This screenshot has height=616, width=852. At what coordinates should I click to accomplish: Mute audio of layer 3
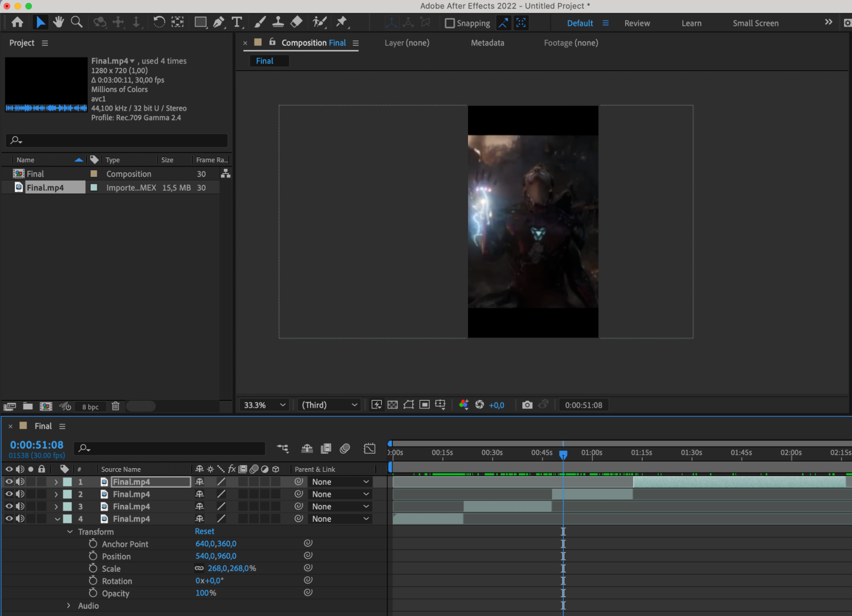(x=20, y=506)
